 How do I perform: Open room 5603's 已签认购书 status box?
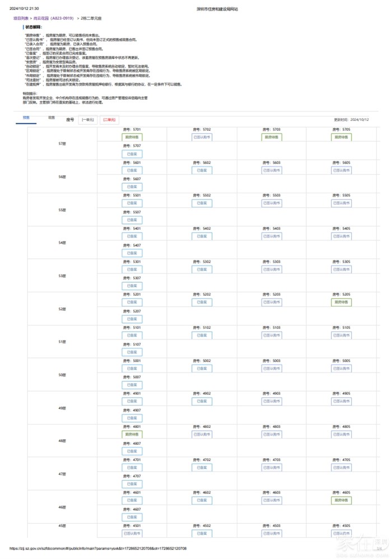tap(272, 170)
